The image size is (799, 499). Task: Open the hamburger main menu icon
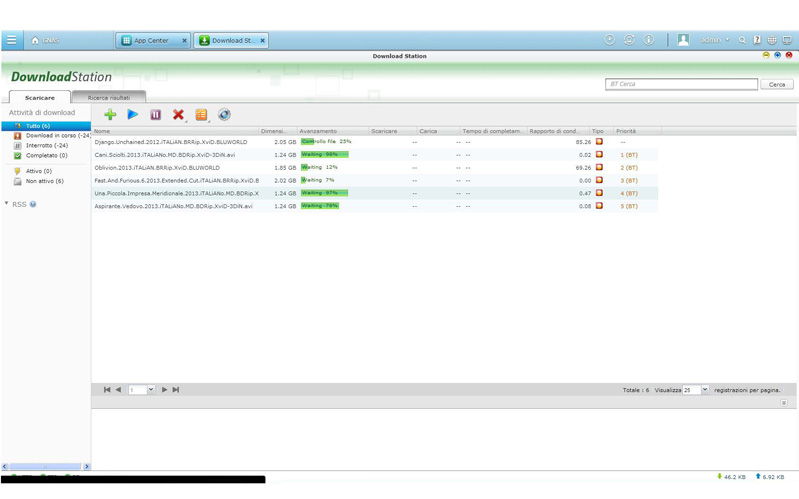tap(11, 40)
